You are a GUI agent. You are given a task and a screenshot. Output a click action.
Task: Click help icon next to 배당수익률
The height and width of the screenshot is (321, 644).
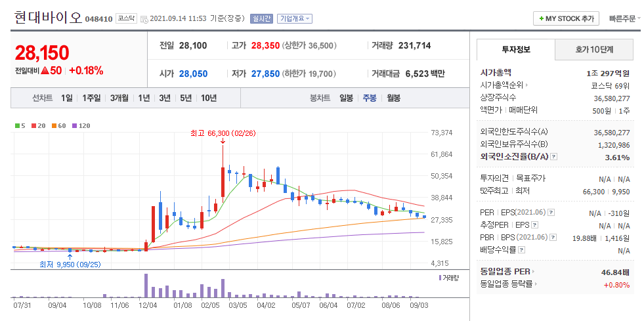pos(521,249)
